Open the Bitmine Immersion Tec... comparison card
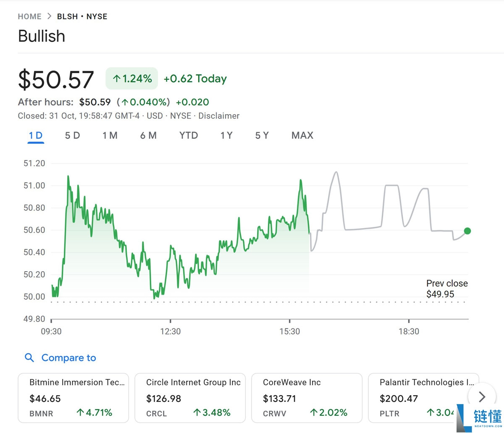504x433 pixels. click(x=73, y=398)
